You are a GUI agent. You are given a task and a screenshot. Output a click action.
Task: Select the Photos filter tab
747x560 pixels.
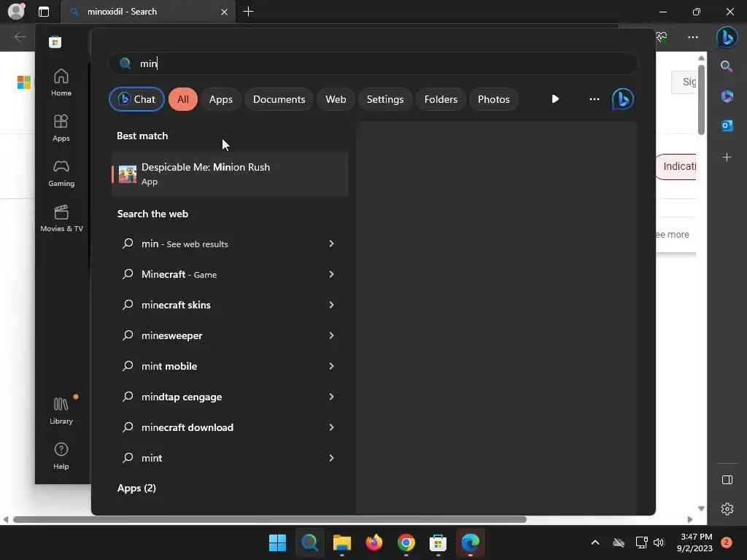(x=494, y=99)
